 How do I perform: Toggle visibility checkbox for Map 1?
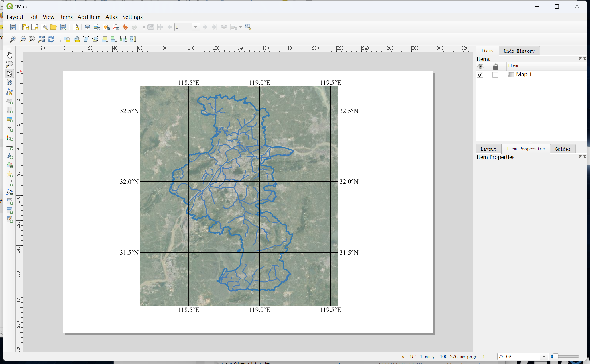(480, 75)
